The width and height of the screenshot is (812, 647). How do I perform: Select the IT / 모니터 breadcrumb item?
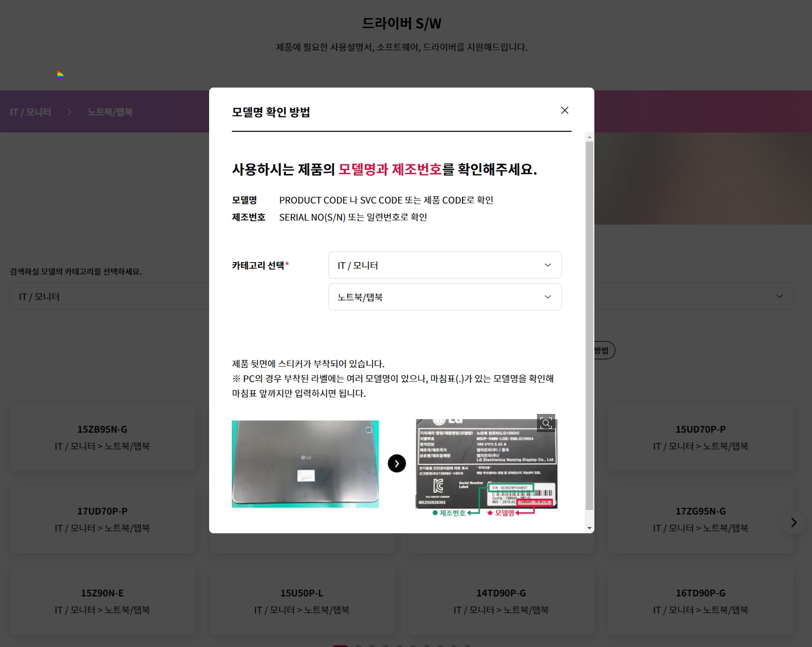(30, 111)
